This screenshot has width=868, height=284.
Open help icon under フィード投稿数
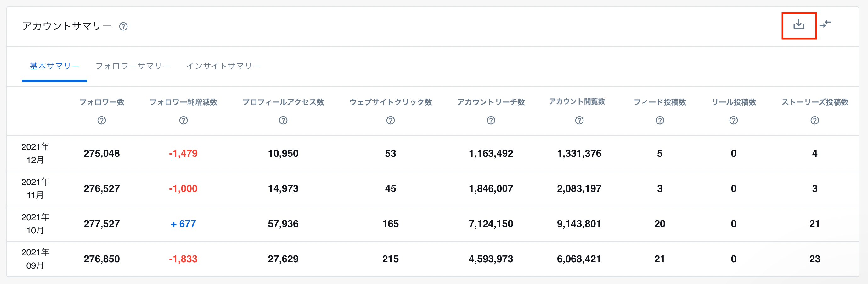click(x=659, y=120)
